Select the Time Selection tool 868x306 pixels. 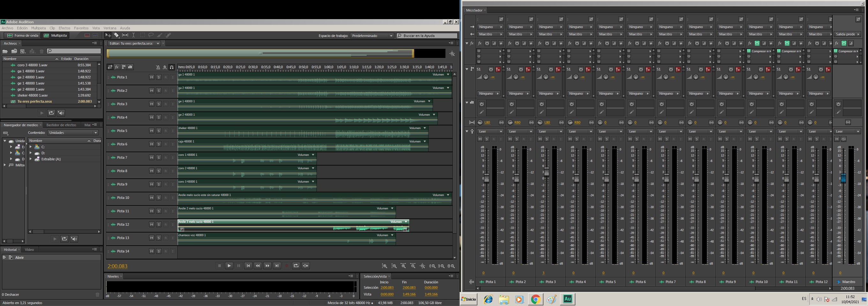(x=133, y=35)
